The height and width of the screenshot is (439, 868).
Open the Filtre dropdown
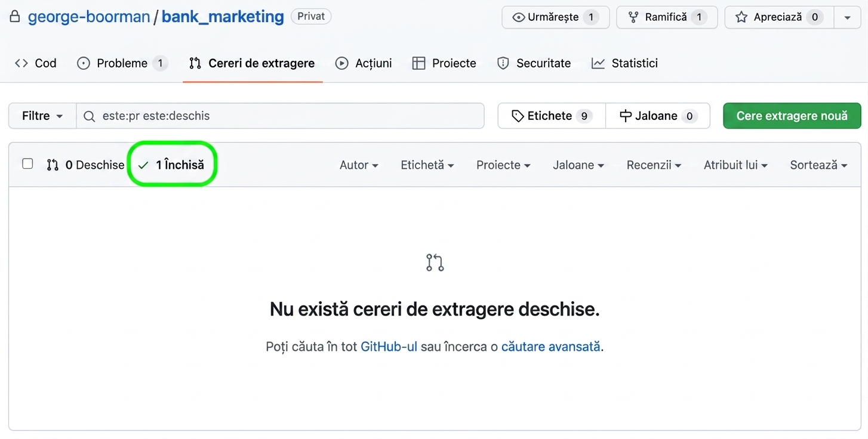(x=42, y=116)
